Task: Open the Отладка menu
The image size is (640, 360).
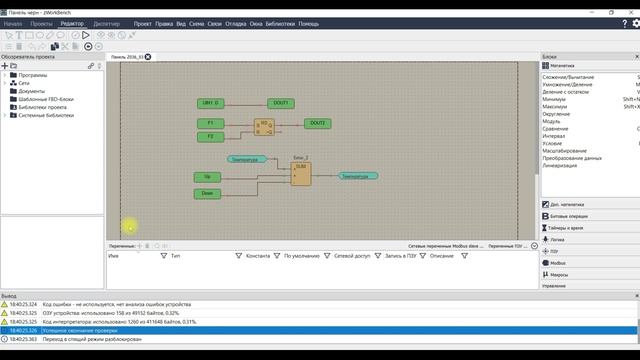Action: pyautogui.click(x=236, y=24)
